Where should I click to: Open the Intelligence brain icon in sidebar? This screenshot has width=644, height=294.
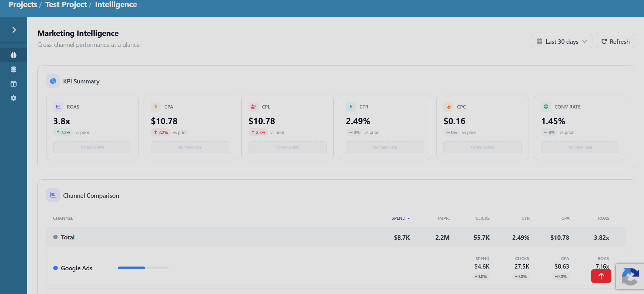(14, 55)
